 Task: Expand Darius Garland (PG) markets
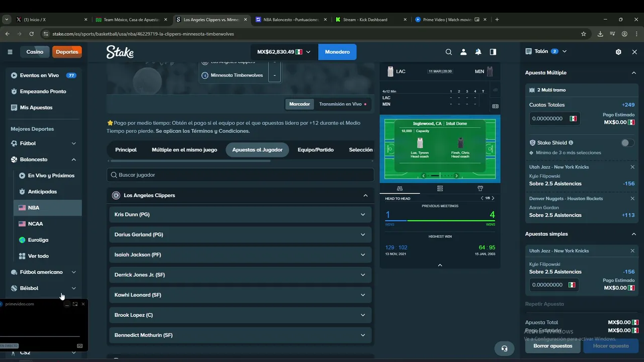tap(240, 235)
